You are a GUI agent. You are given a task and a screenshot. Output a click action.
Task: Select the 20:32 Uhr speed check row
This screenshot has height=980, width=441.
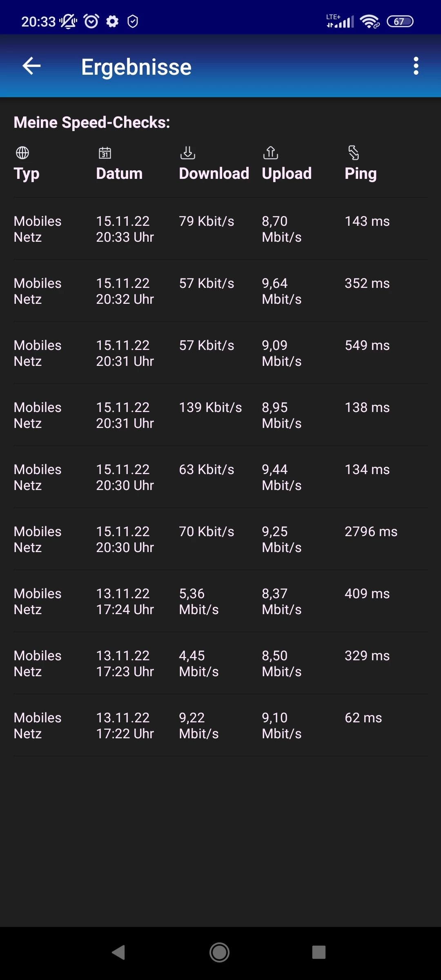pos(220,291)
